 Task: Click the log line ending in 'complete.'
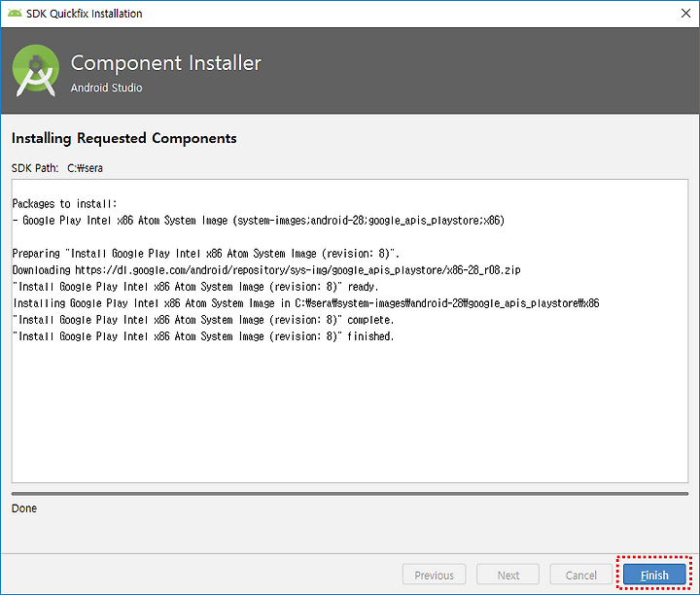point(203,320)
